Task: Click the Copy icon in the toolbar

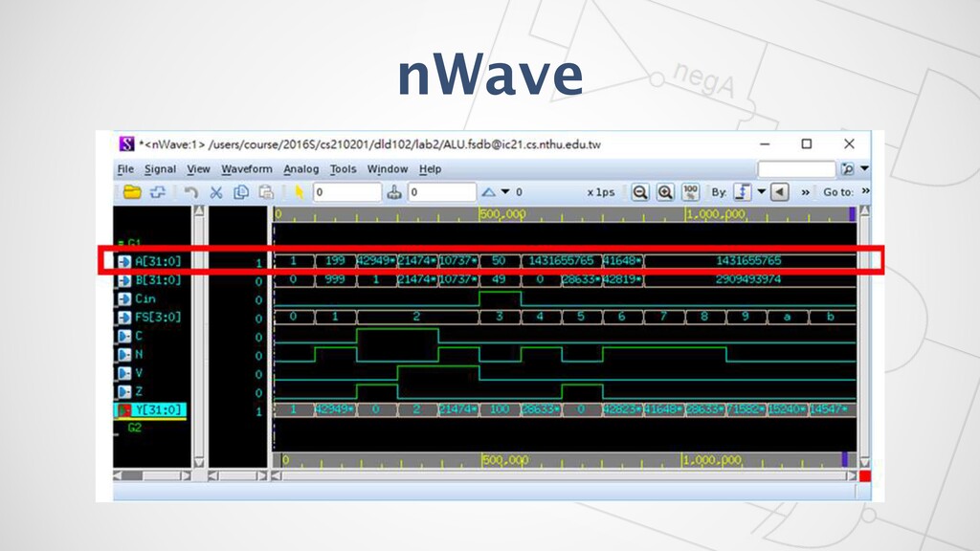Action: 240,192
